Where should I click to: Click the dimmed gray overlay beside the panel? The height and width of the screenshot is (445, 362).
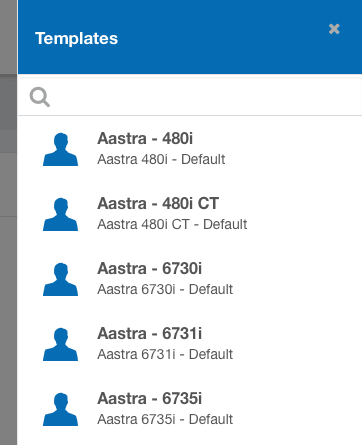8,222
